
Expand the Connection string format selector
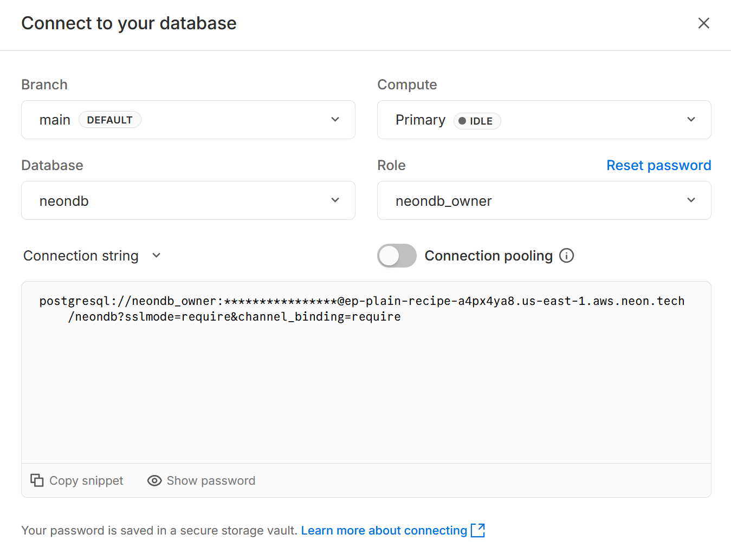coord(92,256)
